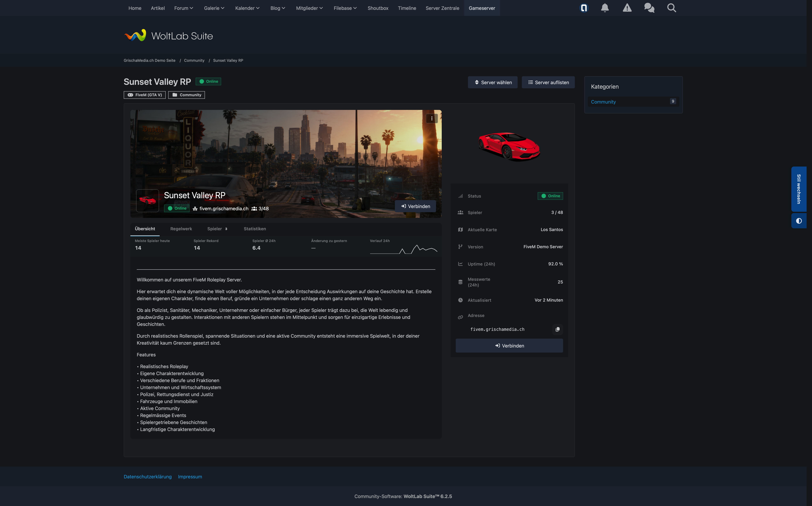812x506 pixels.
Task: Open Server Zentrale in the navigation
Action: click(443, 8)
